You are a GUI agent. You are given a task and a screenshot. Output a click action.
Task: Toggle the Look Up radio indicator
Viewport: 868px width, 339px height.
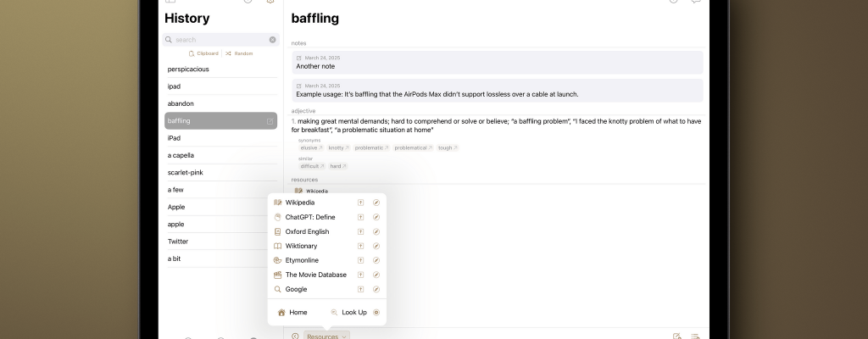[376, 312]
